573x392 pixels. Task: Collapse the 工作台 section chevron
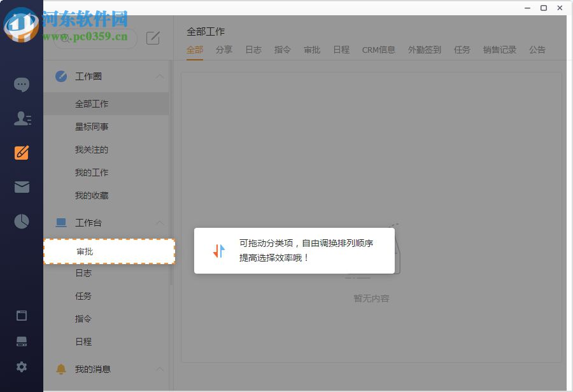click(x=160, y=223)
